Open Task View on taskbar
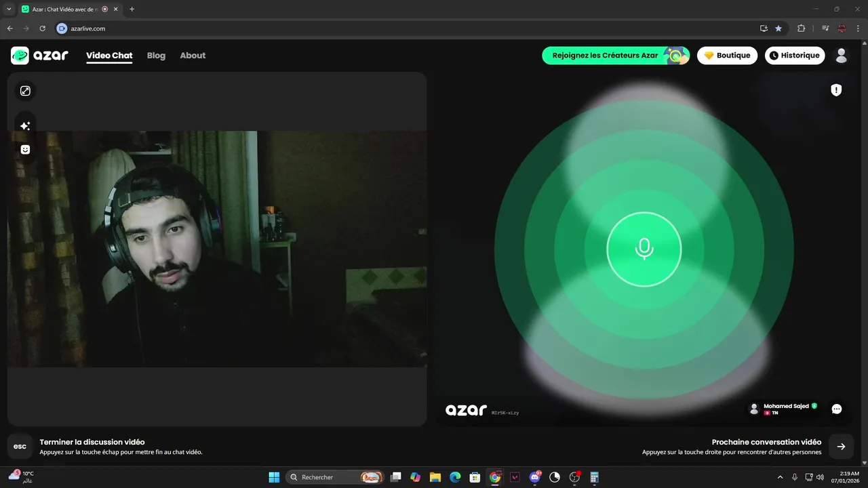The image size is (868, 488). [396, 477]
